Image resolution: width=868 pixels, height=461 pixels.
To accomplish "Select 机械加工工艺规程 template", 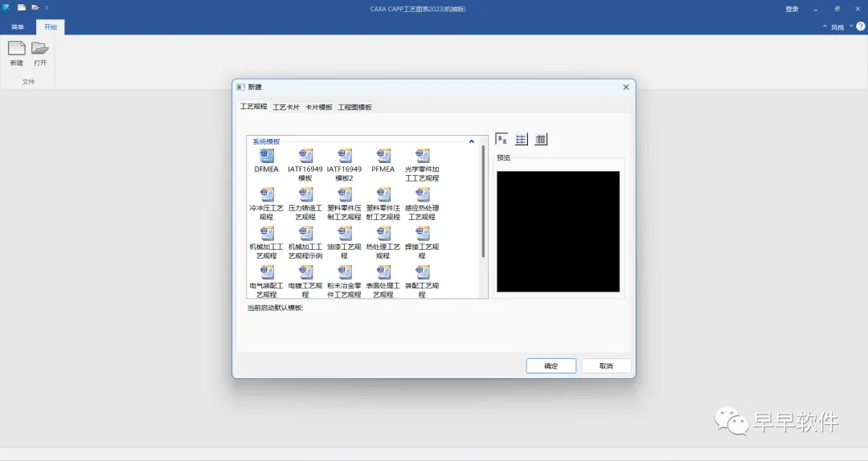I will [266, 243].
